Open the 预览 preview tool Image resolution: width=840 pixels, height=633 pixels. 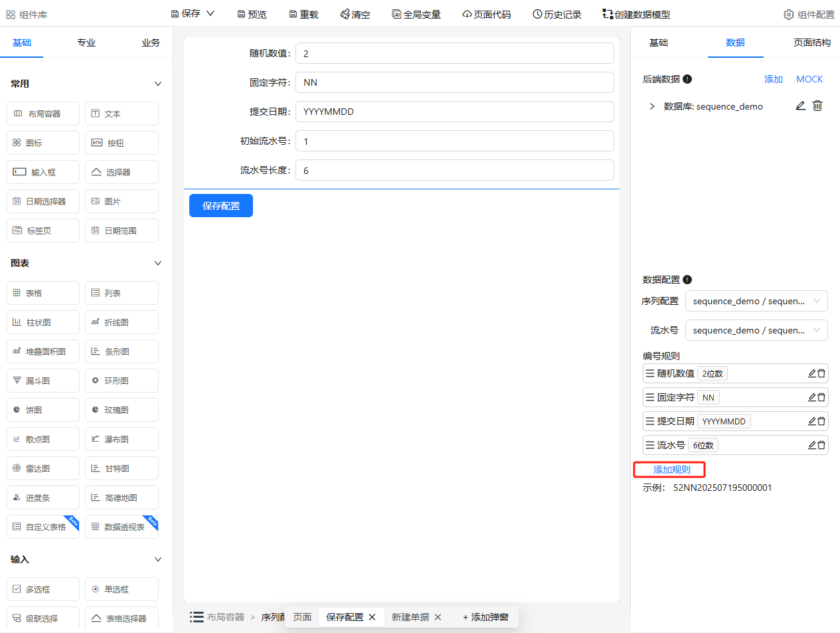pyautogui.click(x=251, y=13)
